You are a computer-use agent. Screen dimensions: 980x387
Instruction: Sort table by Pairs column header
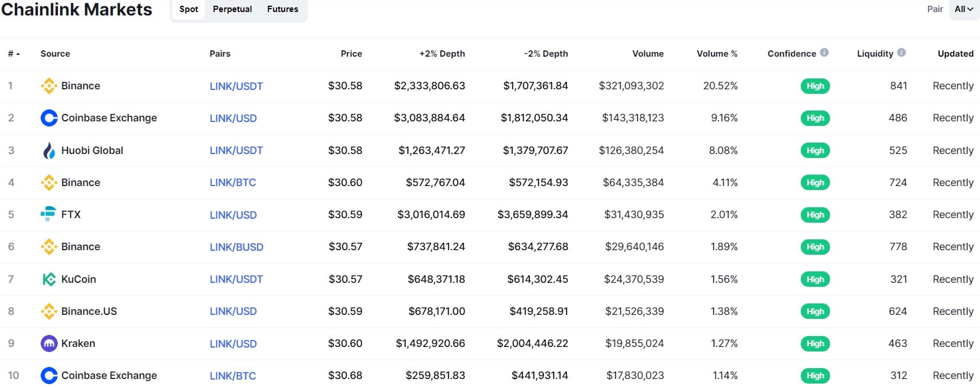[x=220, y=54]
